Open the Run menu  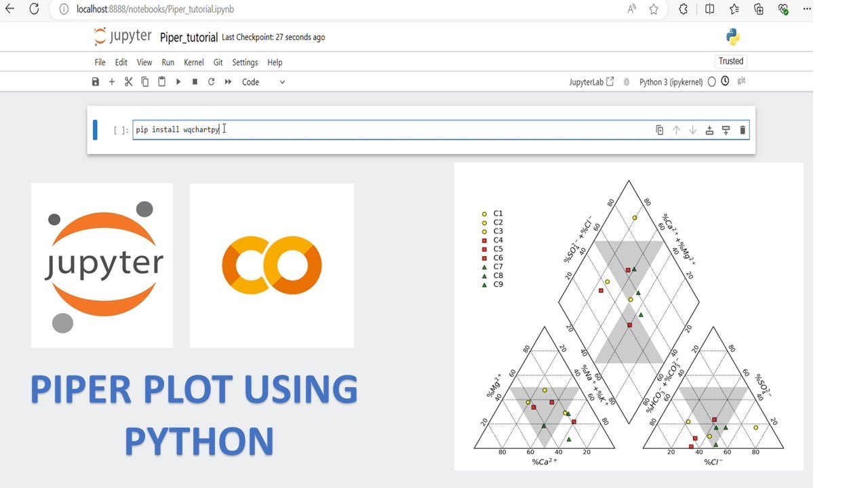point(168,62)
